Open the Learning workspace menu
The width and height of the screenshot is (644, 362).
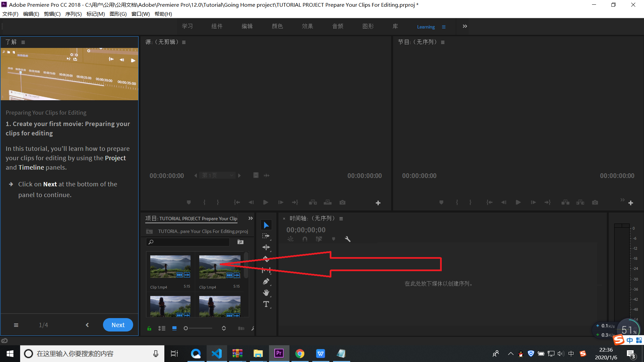coord(444,27)
